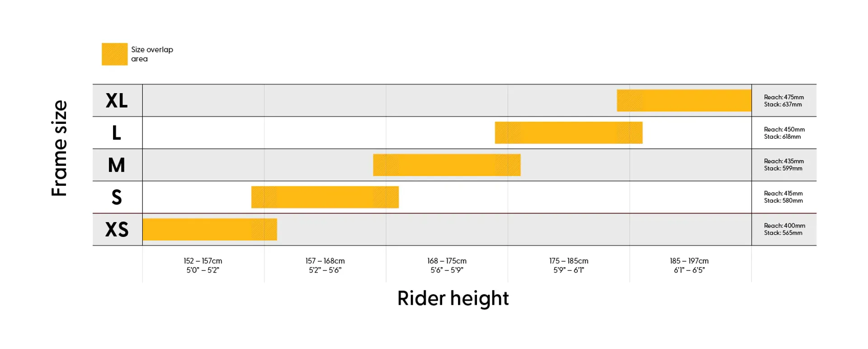This screenshot has width=868, height=349.
Task: Click the S size orange bar
Action: 325,197
